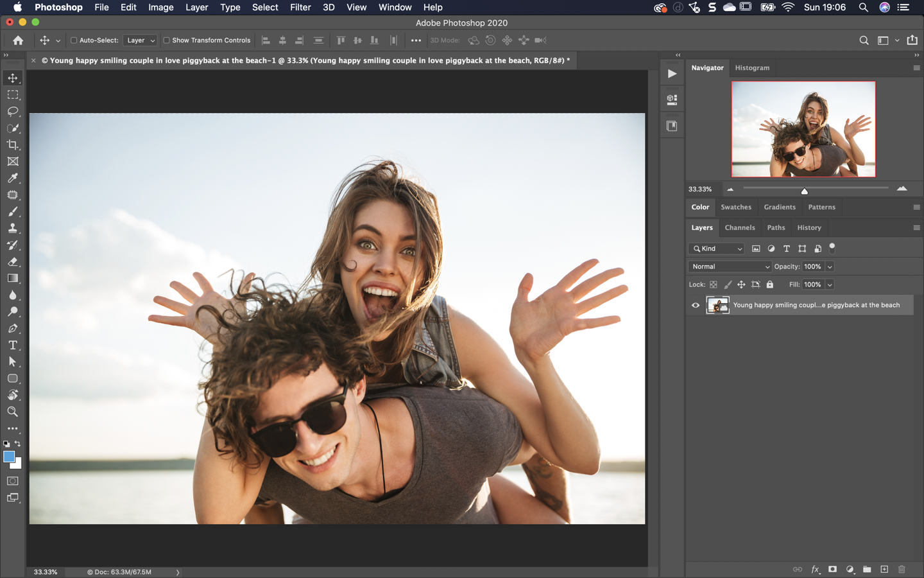Viewport: 924px width, 578px height.
Task: Click the foreground blue color swatch
Action: click(8, 457)
